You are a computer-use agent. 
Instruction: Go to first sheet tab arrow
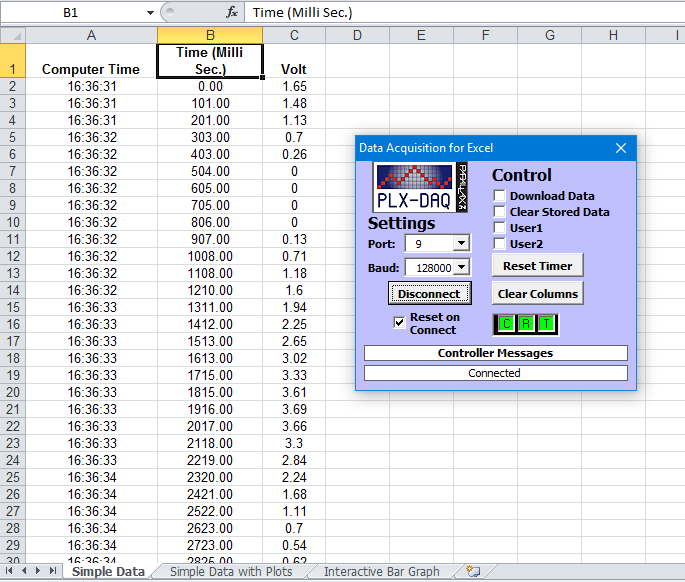(9, 571)
